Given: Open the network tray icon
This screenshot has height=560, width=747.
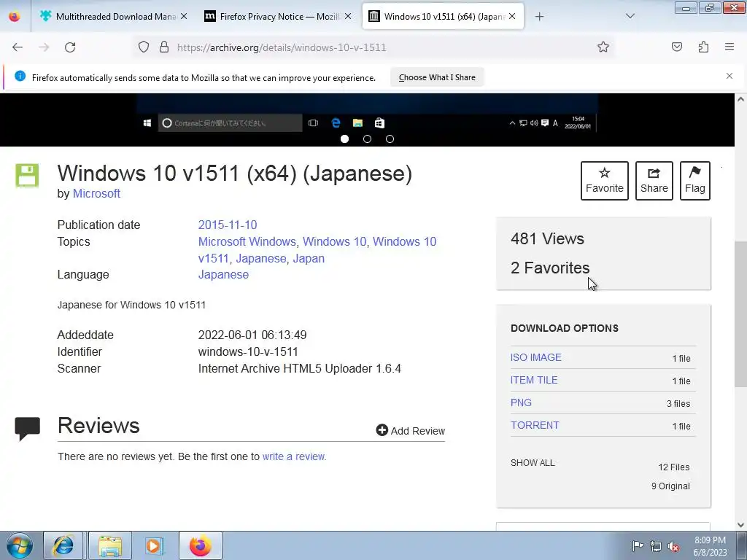Looking at the screenshot, I should coord(656,546).
